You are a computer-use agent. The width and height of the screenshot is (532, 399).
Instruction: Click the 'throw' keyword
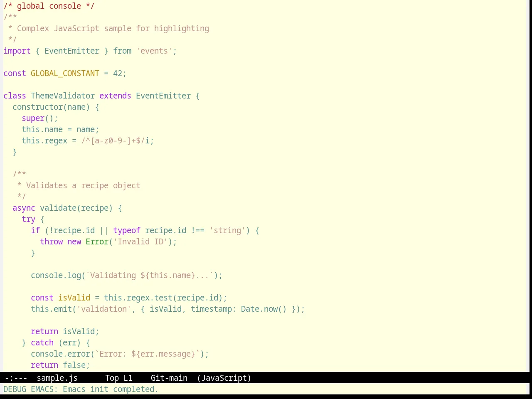(51, 241)
